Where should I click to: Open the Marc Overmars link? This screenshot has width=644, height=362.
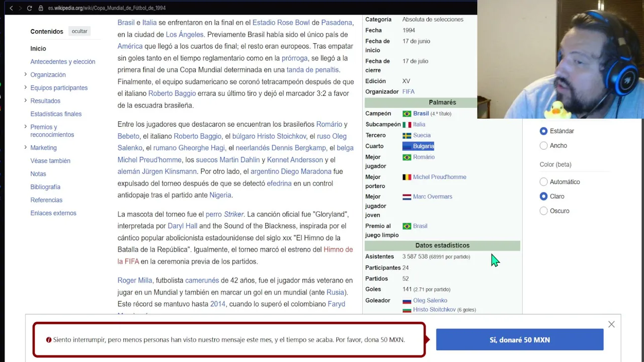pyautogui.click(x=433, y=197)
